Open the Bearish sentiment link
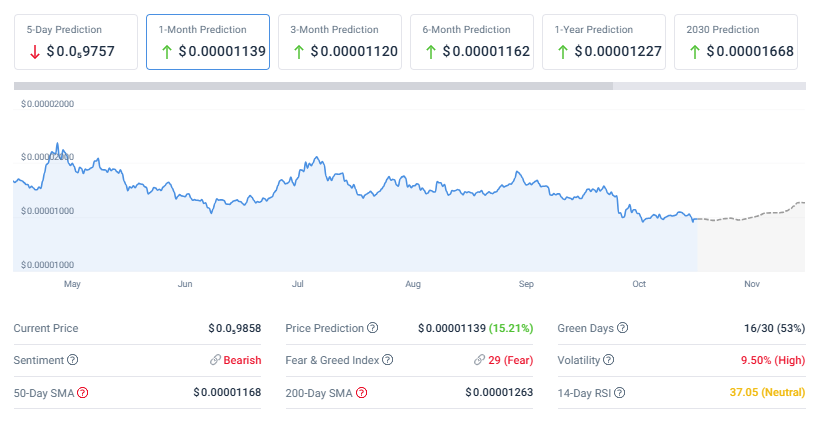The width and height of the screenshot is (822, 426). coord(242,360)
